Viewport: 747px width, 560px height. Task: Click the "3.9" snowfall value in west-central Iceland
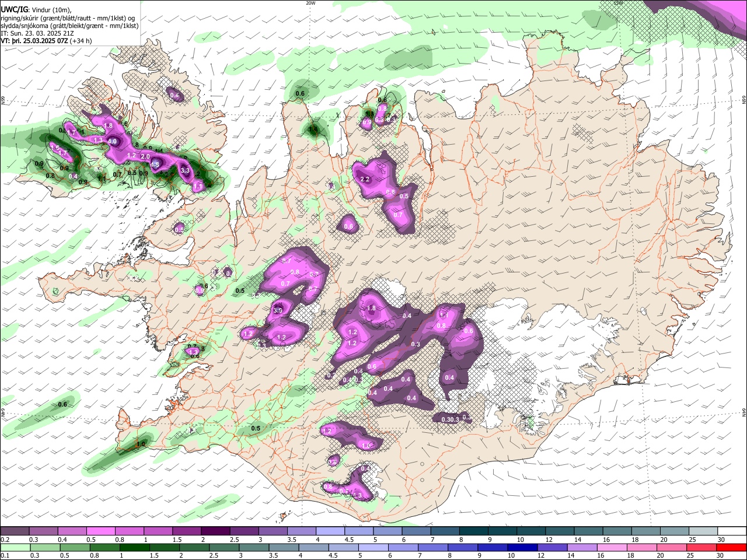[x=278, y=311]
